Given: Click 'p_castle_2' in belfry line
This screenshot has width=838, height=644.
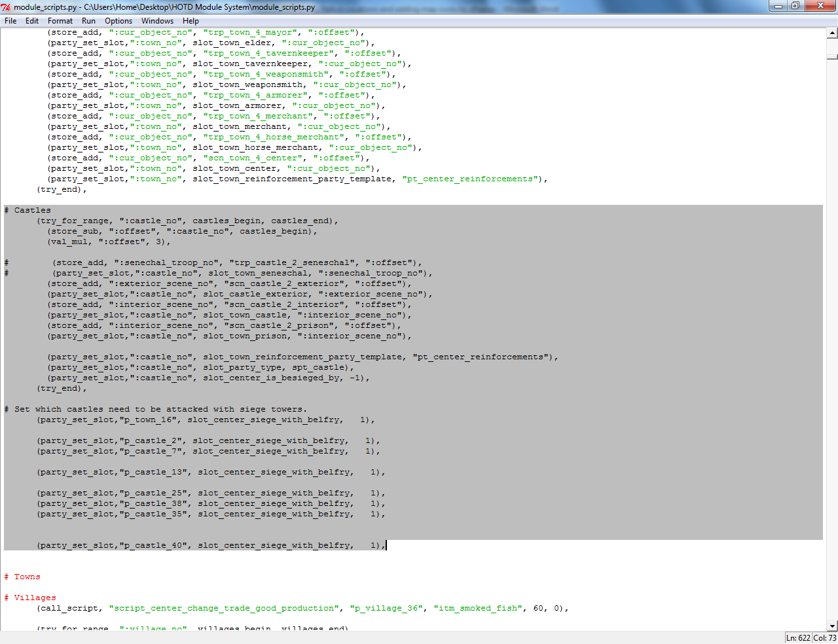Looking at the screenshot, I should point(151,440).
